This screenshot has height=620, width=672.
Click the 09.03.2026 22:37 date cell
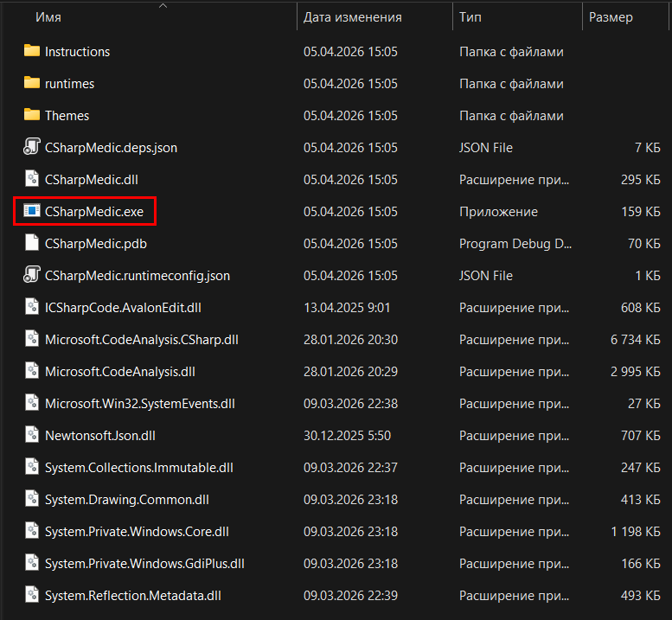pyautogui.click(x=350, y=468)
